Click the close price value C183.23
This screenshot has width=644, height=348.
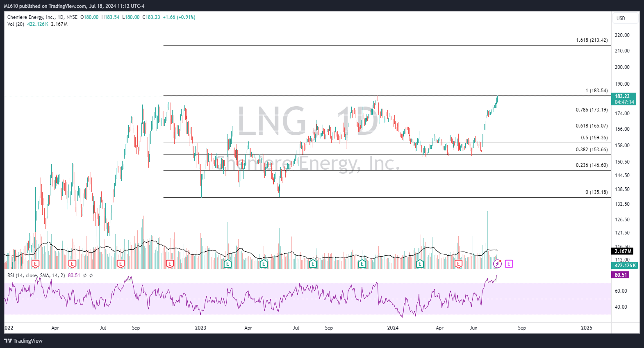coord(151,17)
